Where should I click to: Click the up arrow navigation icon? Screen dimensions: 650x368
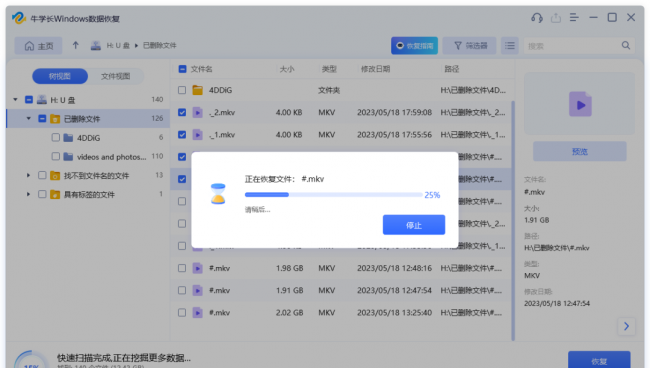75,45
